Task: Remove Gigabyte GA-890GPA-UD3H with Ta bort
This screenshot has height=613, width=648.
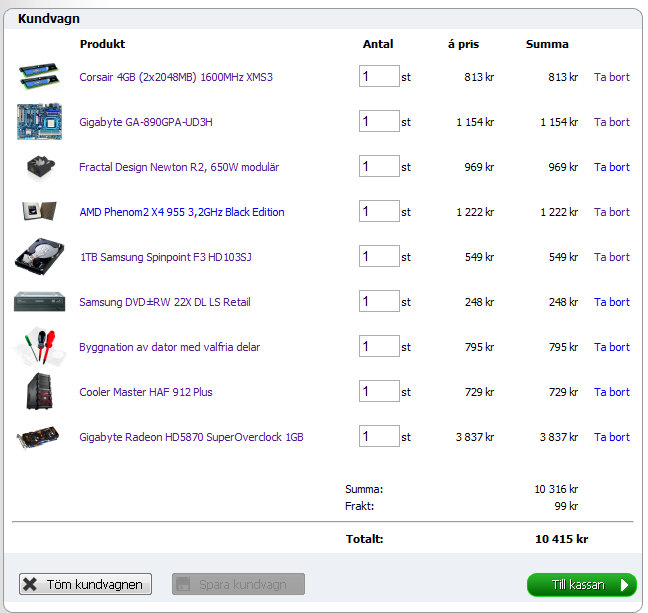Action: (x=612, y=122)
